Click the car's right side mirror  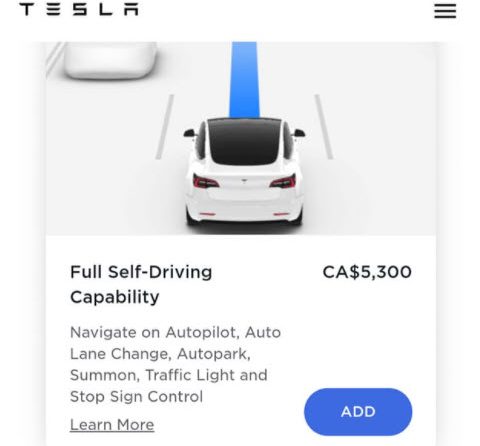tap(299, 133)
